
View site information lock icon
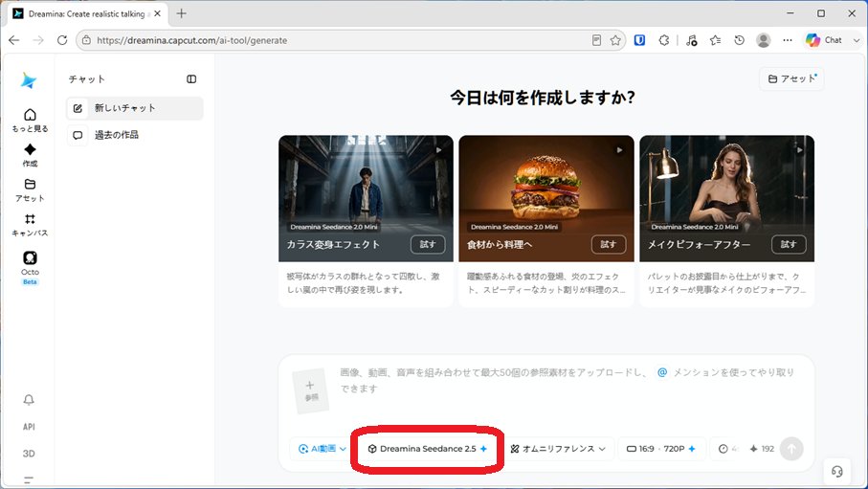coord(86,40)
